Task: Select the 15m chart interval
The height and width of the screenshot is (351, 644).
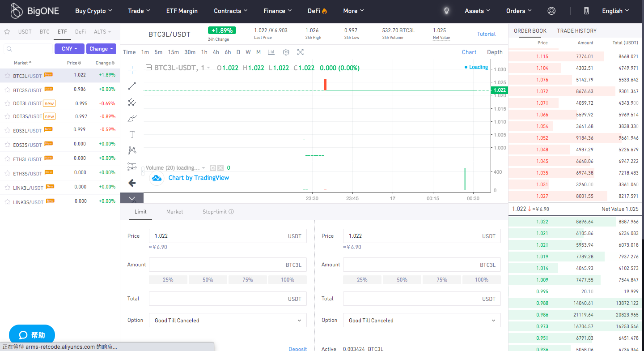Action: 173,52
